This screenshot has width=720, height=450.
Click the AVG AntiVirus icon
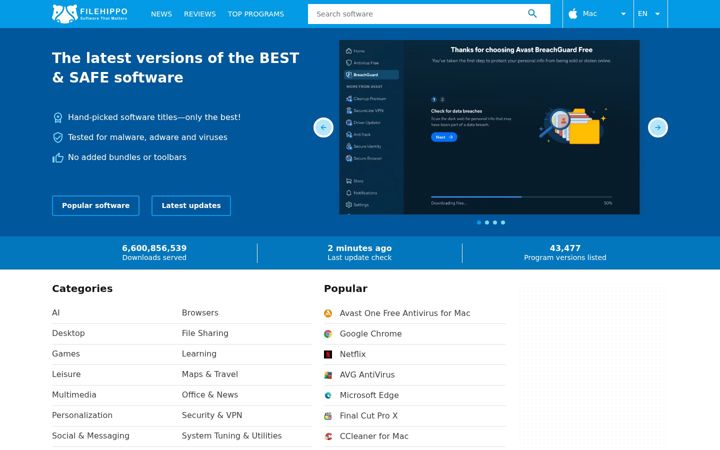point(328,375)
